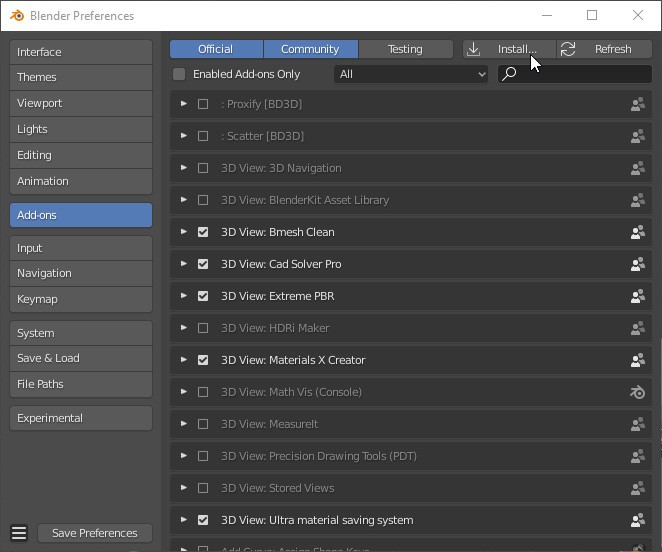Screen dimensions: 662x552
Task: Expand Precision Drawing Tools (PDT) details
Action: (184, 456)
